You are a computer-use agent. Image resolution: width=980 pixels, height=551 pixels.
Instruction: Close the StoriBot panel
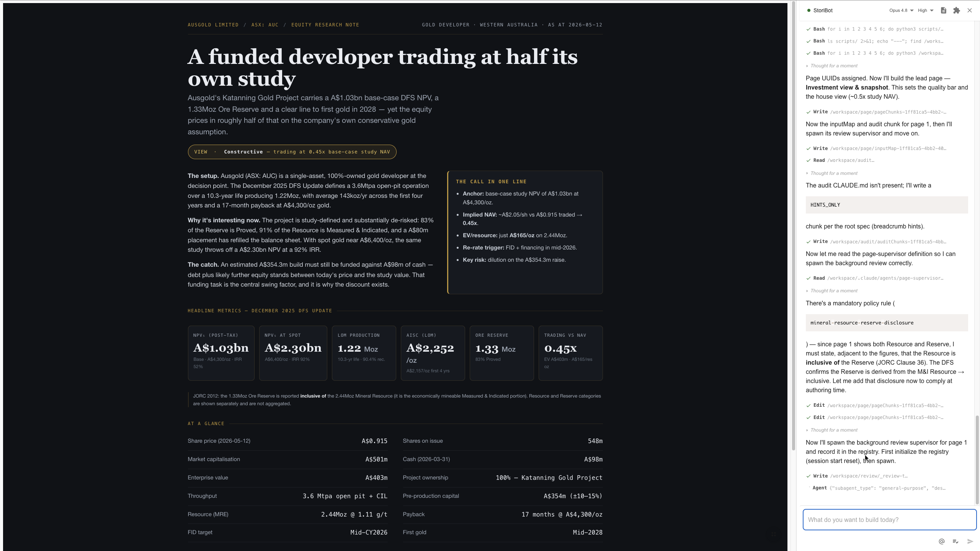(x=969, y=10)
